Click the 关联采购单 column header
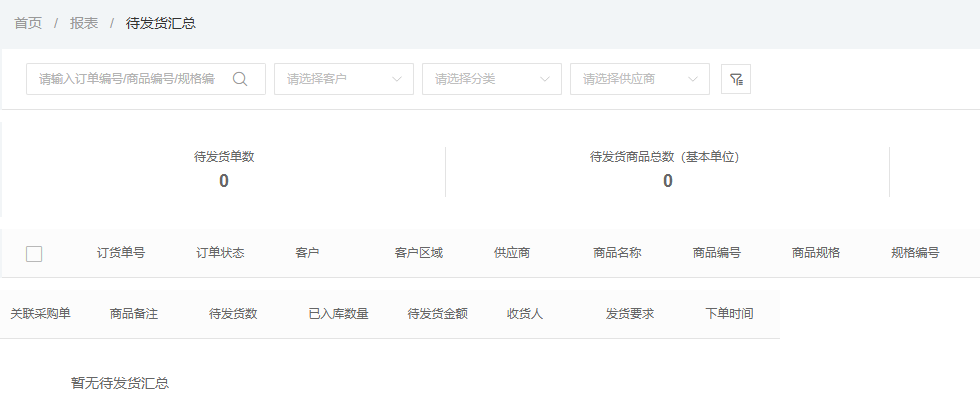This screenshot has height=406, width=980. tap(40, 314)
